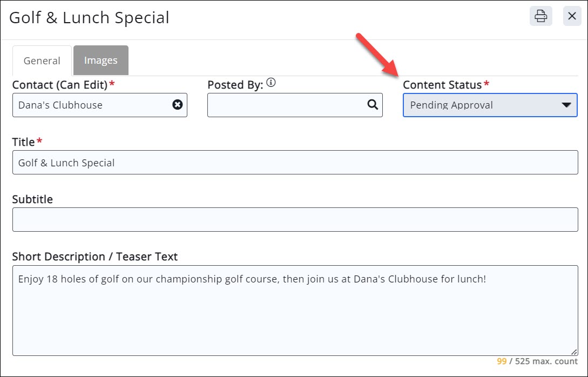
Task: Focus the Posted By search field
Action: (x=286, y=105)
